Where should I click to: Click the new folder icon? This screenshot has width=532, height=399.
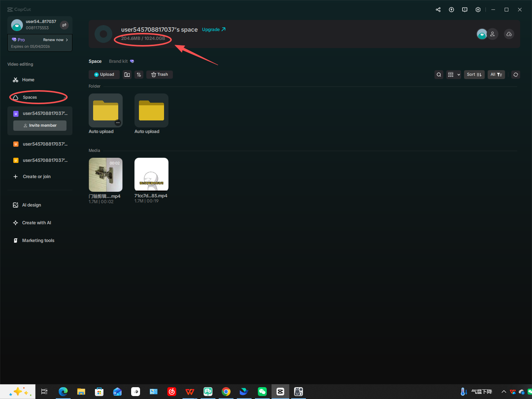click(x=127, y=75)
